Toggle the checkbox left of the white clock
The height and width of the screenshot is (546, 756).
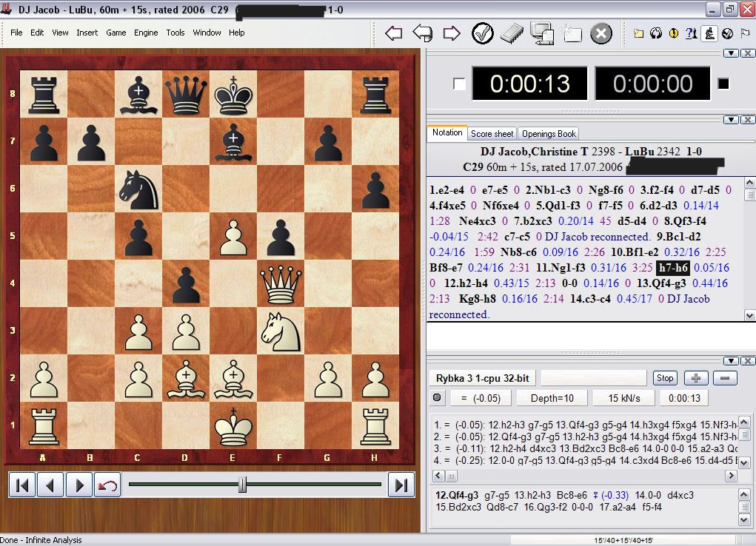pos(459,84)
